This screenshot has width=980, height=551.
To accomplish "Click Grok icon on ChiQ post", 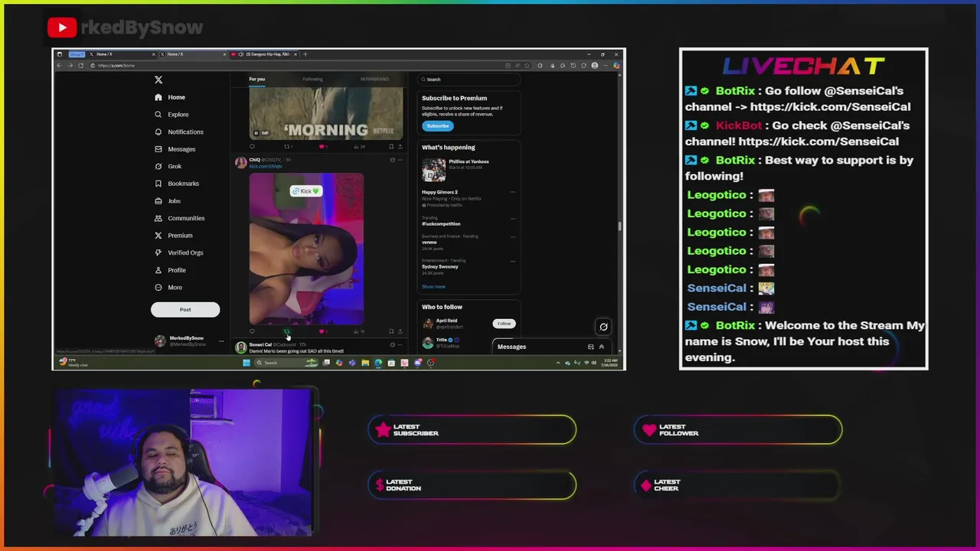I will tap(392, 160).
